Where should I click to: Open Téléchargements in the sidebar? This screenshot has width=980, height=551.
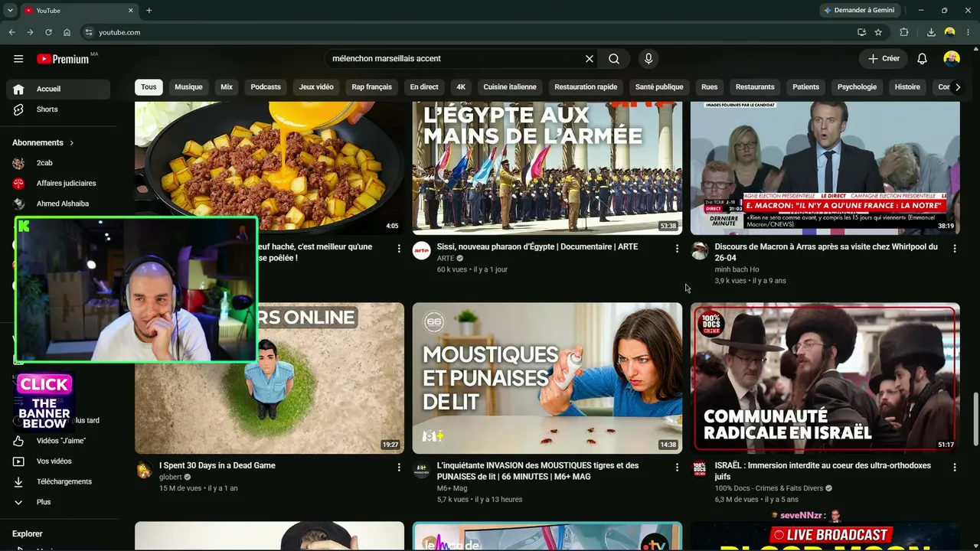tap(58, 482)
